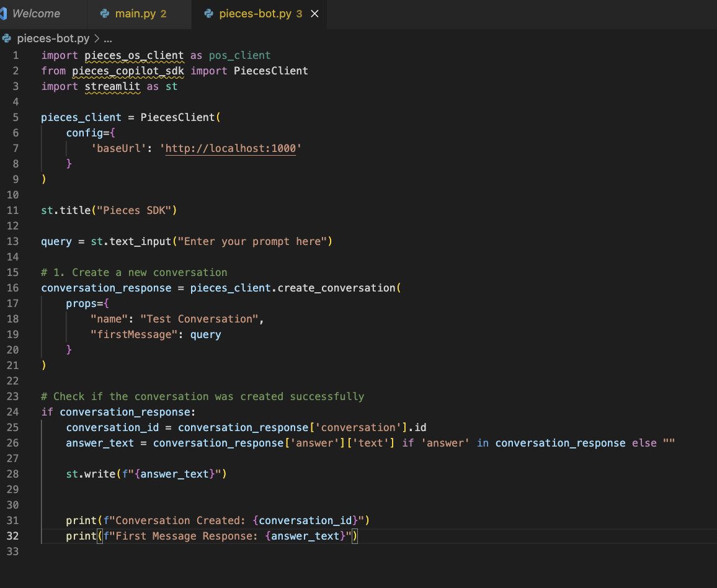Click the 'baseUrl' key string

(119, 149)
